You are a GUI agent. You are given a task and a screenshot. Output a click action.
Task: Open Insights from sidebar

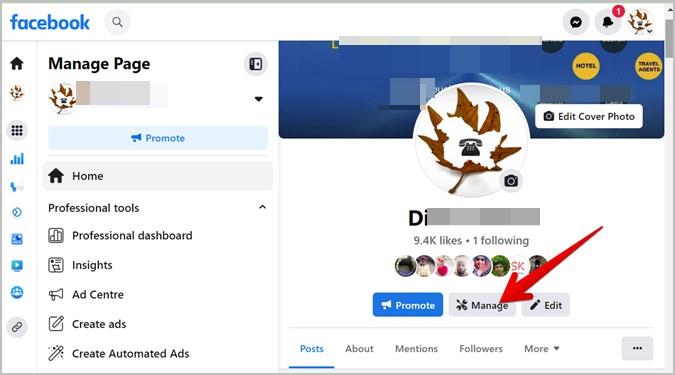click(92, 265)
